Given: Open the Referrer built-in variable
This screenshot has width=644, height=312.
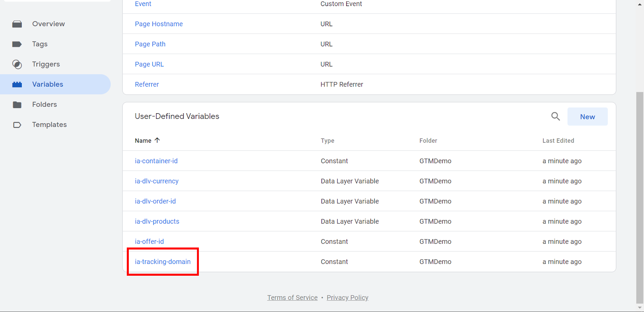Looking at the screenshot, I should click(147, 84).
